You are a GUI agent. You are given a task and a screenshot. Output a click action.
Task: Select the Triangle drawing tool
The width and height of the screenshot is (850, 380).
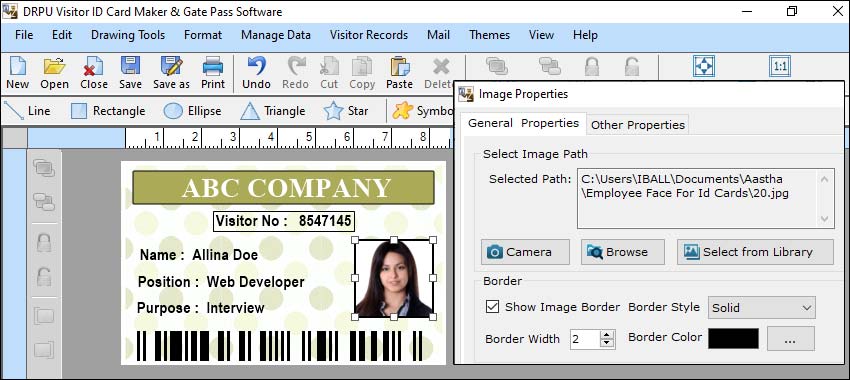pos(273,111)
